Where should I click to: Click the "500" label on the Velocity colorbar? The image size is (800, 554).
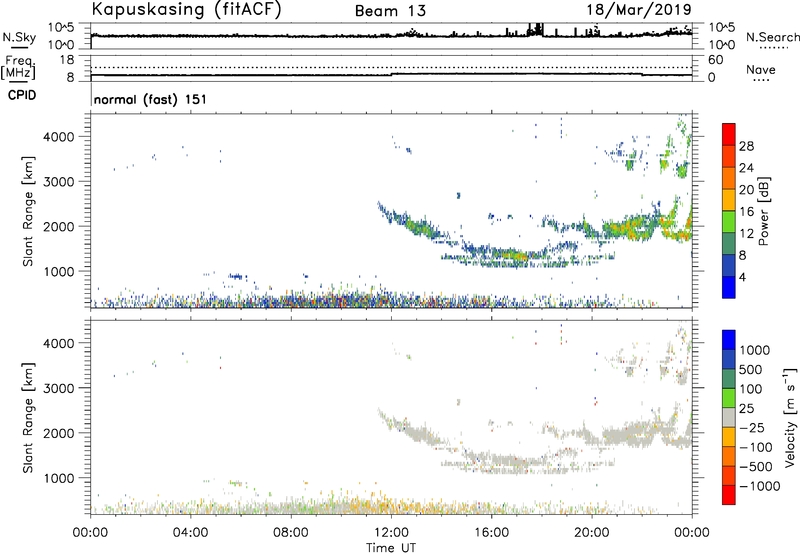[x=750, y=370]
